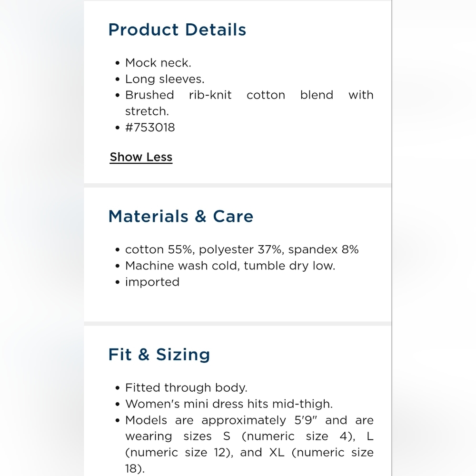476x476 pixels.
Task: Click the cotton 55% polyester composition line
Action: tap(242, 249)
